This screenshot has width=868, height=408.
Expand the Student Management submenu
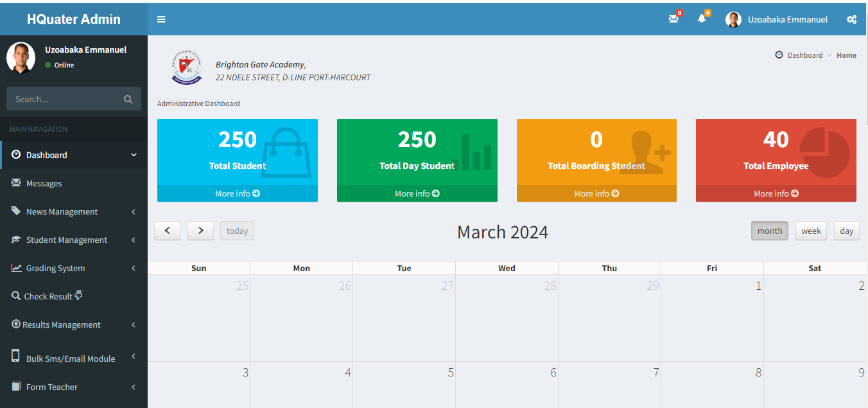pos(67,240)
